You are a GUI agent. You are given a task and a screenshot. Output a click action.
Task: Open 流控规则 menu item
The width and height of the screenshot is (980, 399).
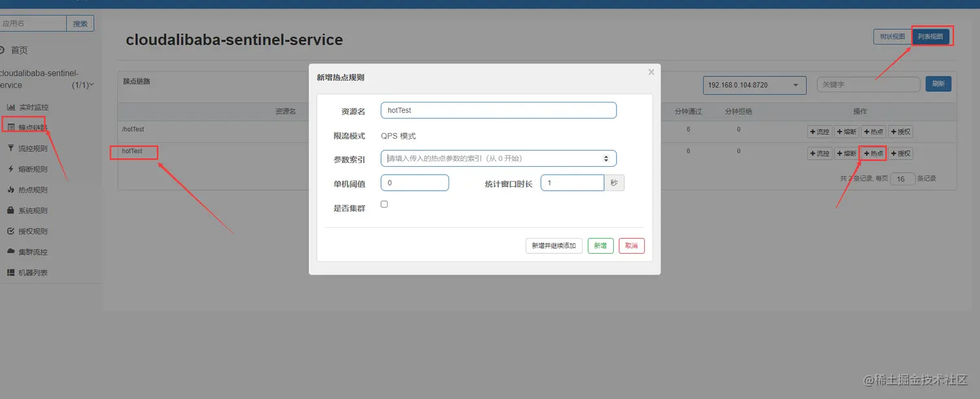click(33, 149)
